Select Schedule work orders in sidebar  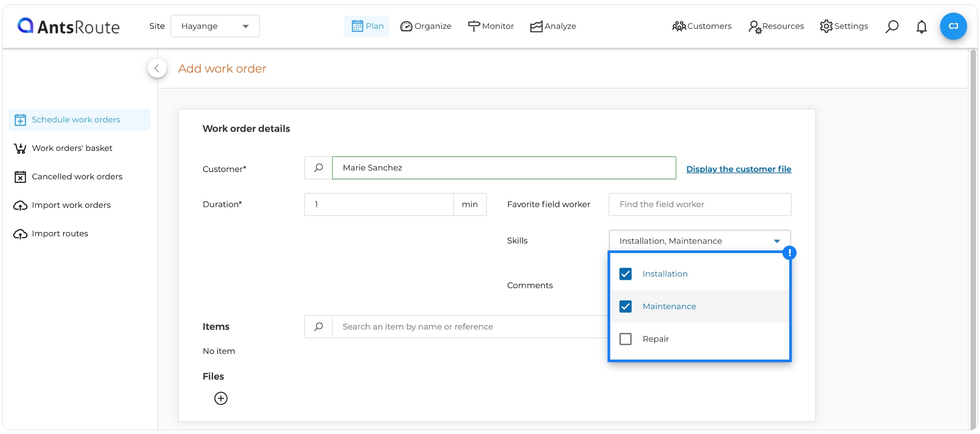click(80, 120)
